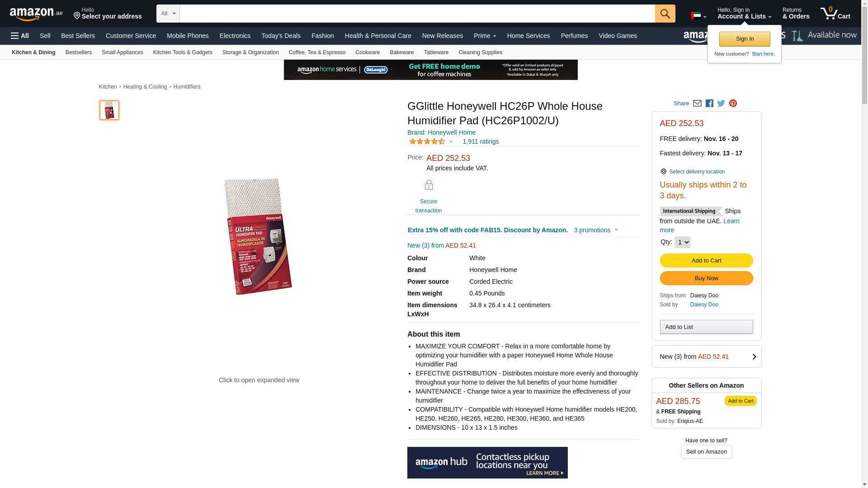Share product on Pinterest icon

[733, 103]
